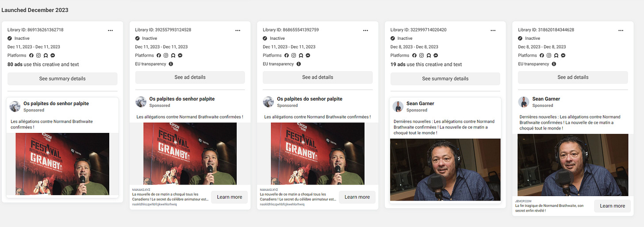
Task: Click the 'Launched December 2023' heading
Action: tap(35, 10)
